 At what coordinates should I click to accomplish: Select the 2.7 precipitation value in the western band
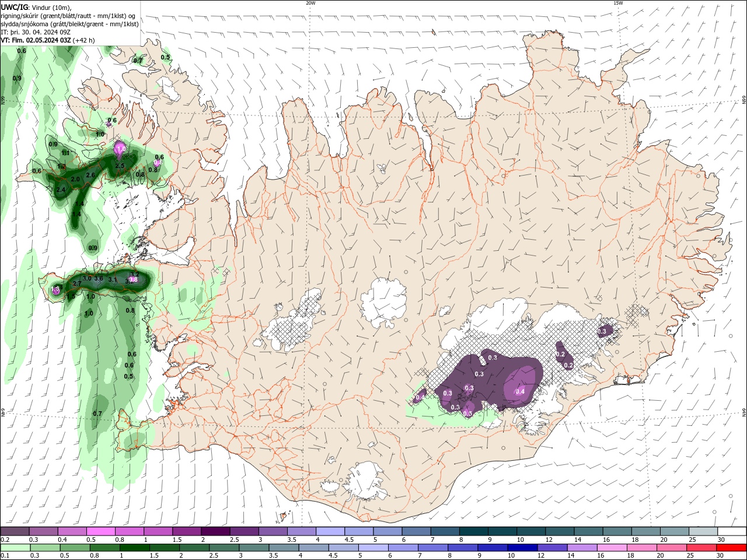point(77,283)
